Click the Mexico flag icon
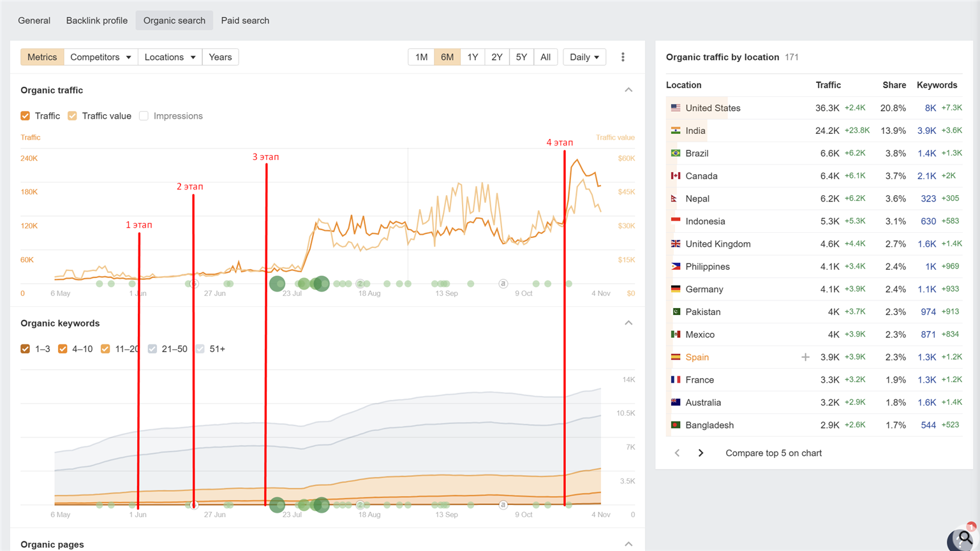Image resolution: width=980 pixels, height=551 pixels. (x=676, y=335)
